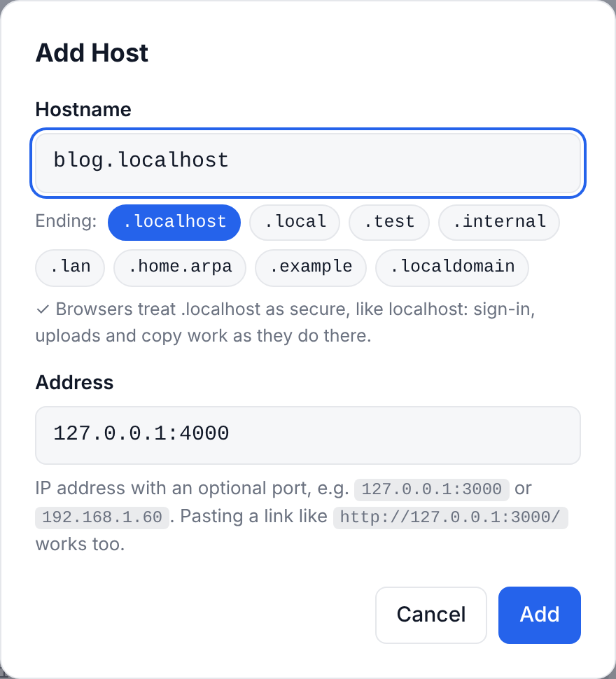
Task: Select the .internal ending option
Action: 499,222
